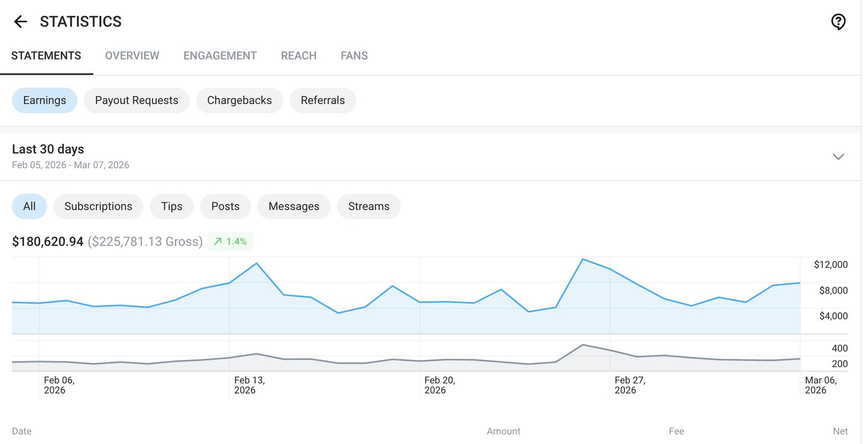The image size is (868, 444).
Task: Click the Fee column header
Action: pyautogui.click(x=676, y=431)
